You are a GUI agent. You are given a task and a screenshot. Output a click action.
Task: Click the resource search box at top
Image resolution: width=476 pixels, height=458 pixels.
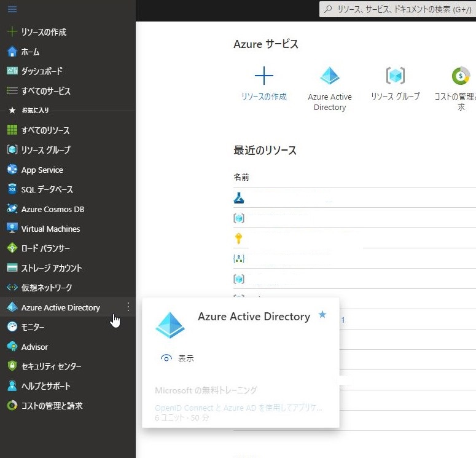tap(397, 9)
